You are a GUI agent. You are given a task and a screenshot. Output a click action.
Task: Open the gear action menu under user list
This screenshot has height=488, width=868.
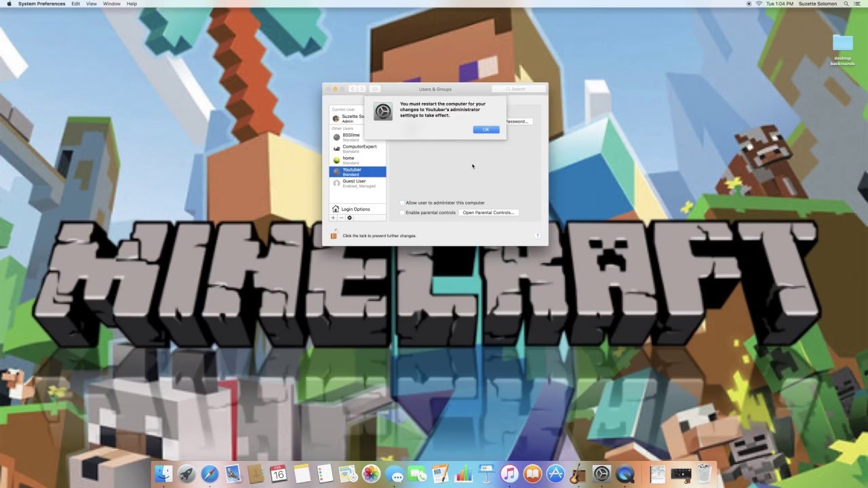(x=350, y=218)
